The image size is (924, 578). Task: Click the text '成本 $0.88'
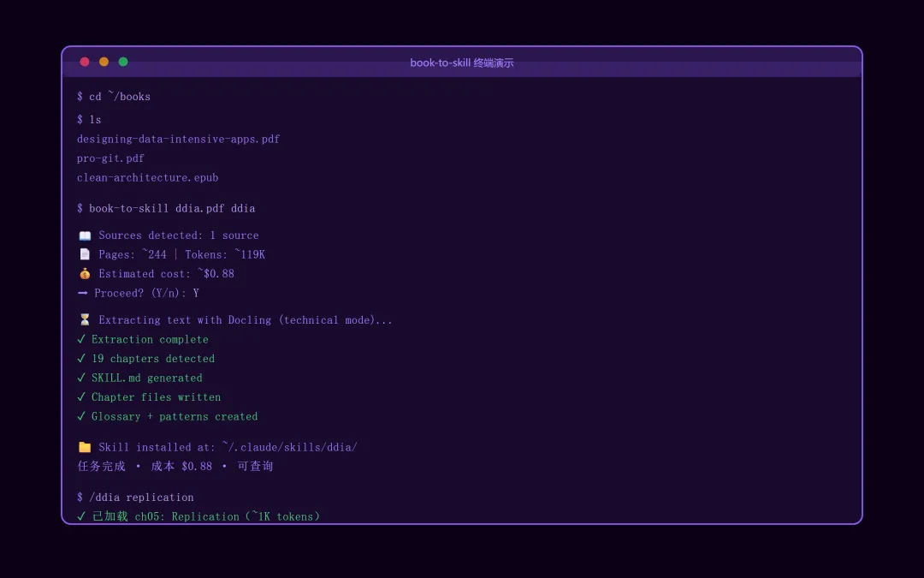181,467
